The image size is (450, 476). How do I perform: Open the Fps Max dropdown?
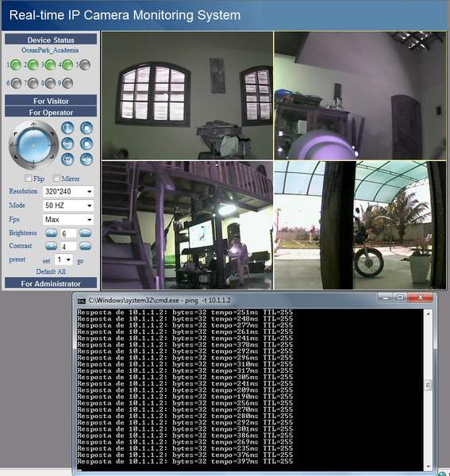pyautogui.click(x=68, y=220)
